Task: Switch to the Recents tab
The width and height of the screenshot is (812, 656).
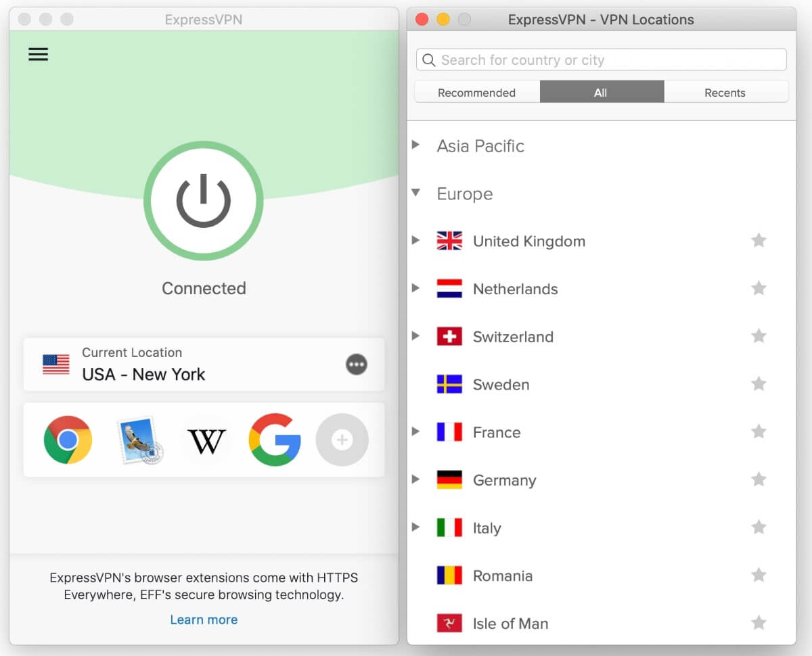Action: click(x=725, y=93)
